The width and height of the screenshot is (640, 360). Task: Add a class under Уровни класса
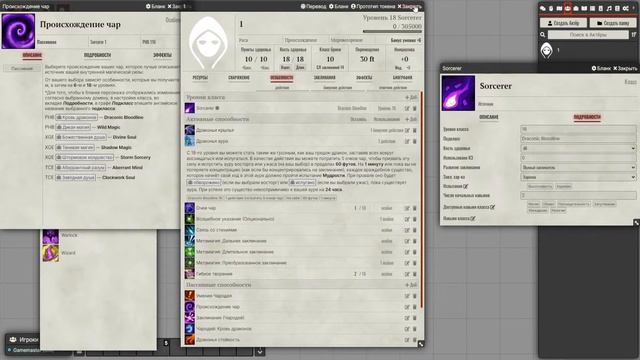411,97
